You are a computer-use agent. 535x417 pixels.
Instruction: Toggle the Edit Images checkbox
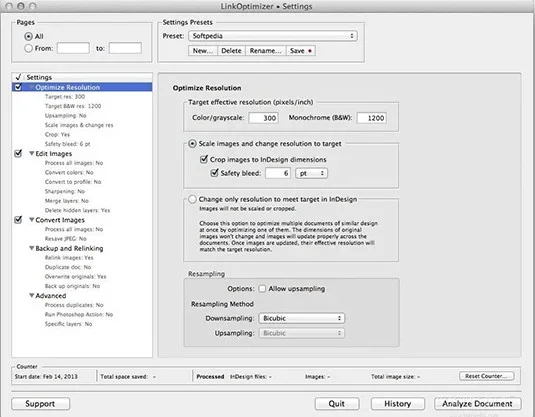click(18, 153)
